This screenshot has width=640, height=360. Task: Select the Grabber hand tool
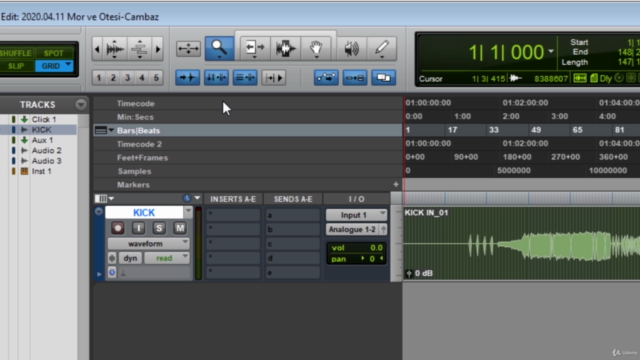(x=316, y=48)
